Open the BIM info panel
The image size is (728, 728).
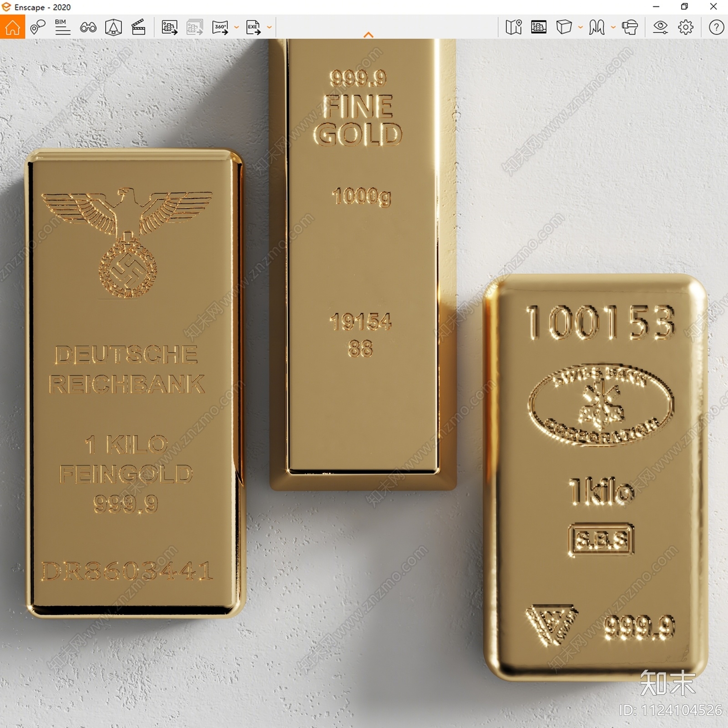(63, 27)
